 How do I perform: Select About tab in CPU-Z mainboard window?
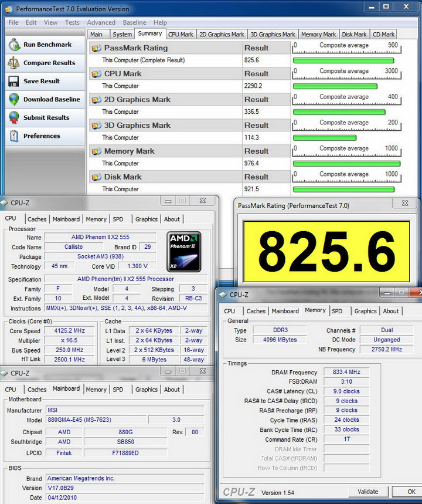172,390
